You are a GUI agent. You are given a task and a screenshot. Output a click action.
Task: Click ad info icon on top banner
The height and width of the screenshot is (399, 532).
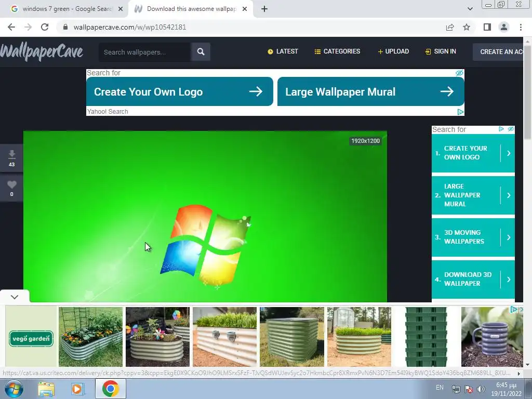pos(460,112)
